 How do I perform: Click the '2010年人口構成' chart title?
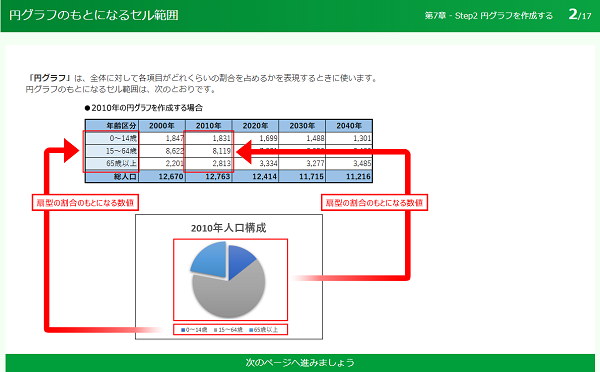click(x=228, y=228)
